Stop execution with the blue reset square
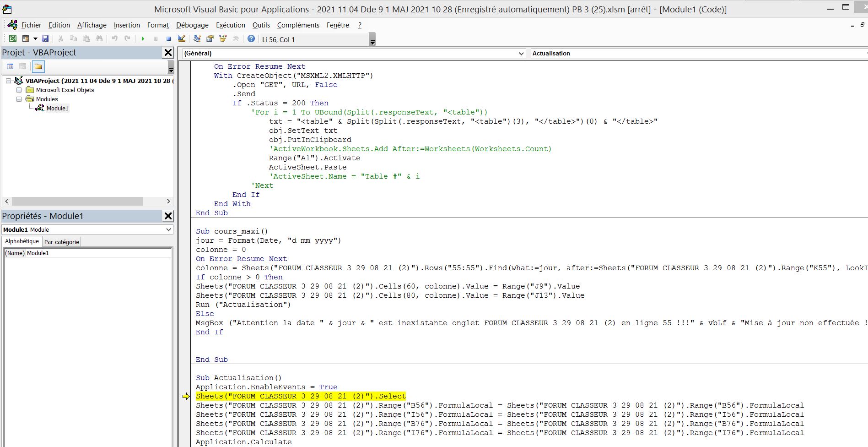The height and width of the screenshot is (447, 868). pyautogui.click(x=168, y=39)
